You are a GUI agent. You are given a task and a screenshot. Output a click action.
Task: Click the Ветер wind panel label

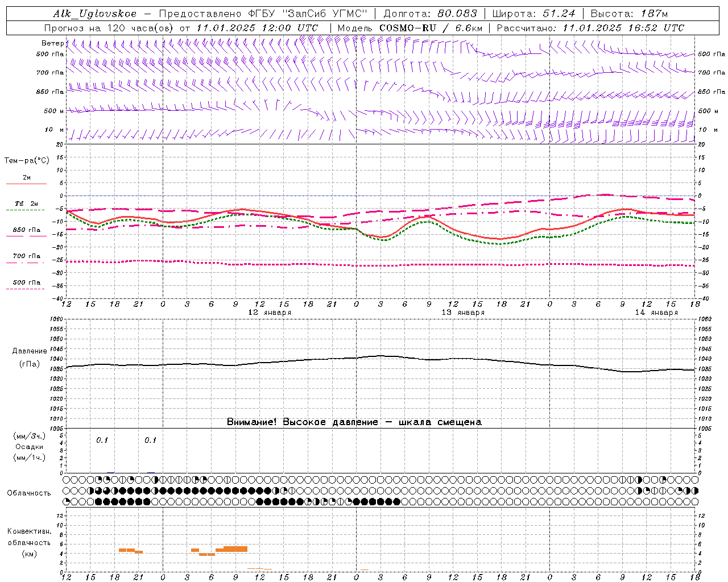(x=52, y=43)
